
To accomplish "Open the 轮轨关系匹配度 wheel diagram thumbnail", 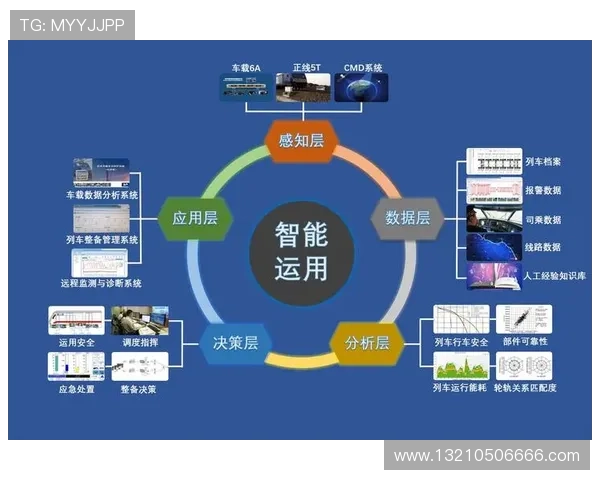I will coord(524,366).
